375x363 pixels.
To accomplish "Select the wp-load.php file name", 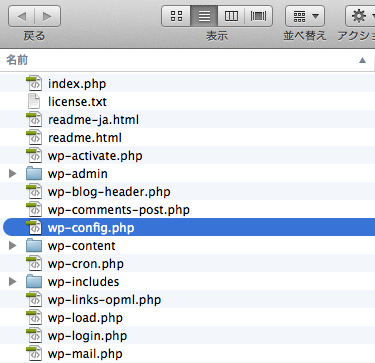I will coord(85,318).
